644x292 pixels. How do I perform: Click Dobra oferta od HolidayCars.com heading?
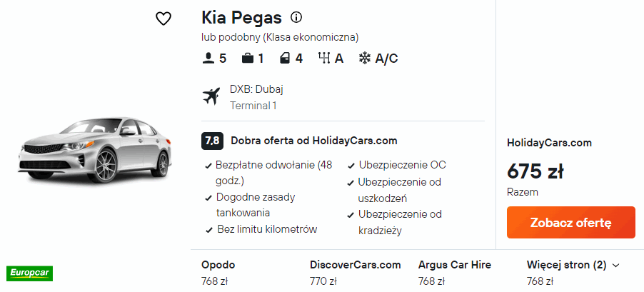pyautogui.click(x=314, y=141)
